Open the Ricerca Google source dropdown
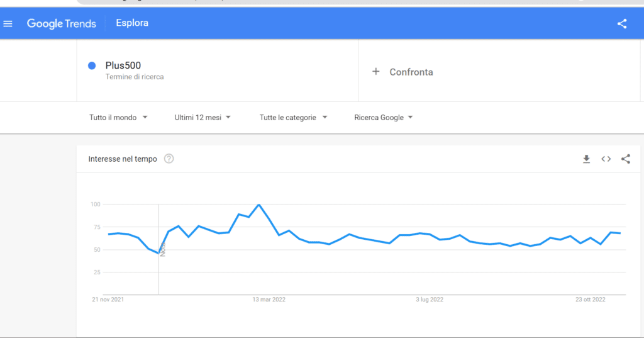The image size is (644, 338). point(383,118)
